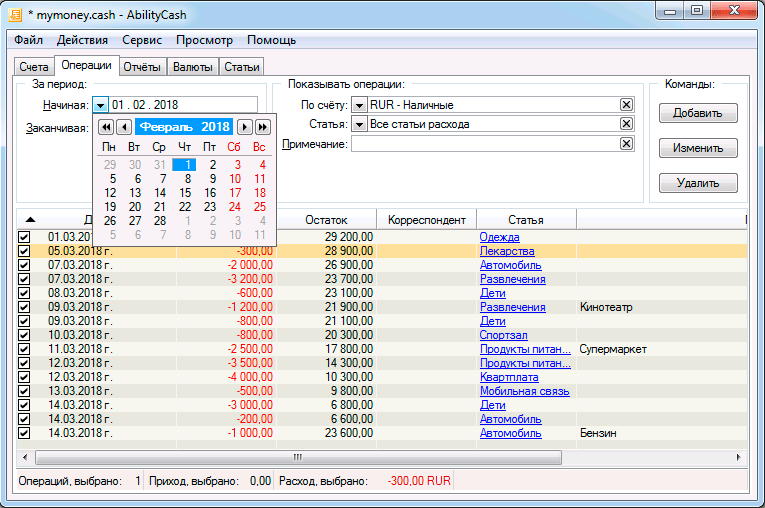This screenshot has width=765, height=508.
Task: Select highlighted day 1 in calendar
Action: point(184,164)
